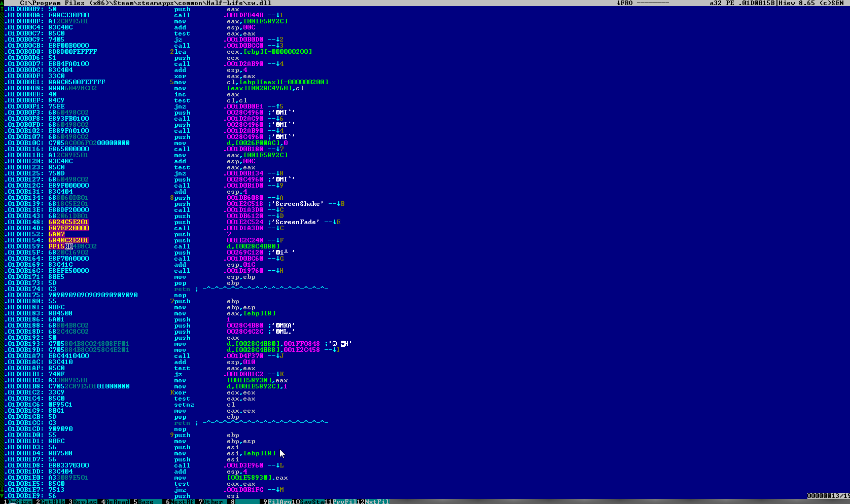Select address line .01D0B0B9

(x=24, y=9)
